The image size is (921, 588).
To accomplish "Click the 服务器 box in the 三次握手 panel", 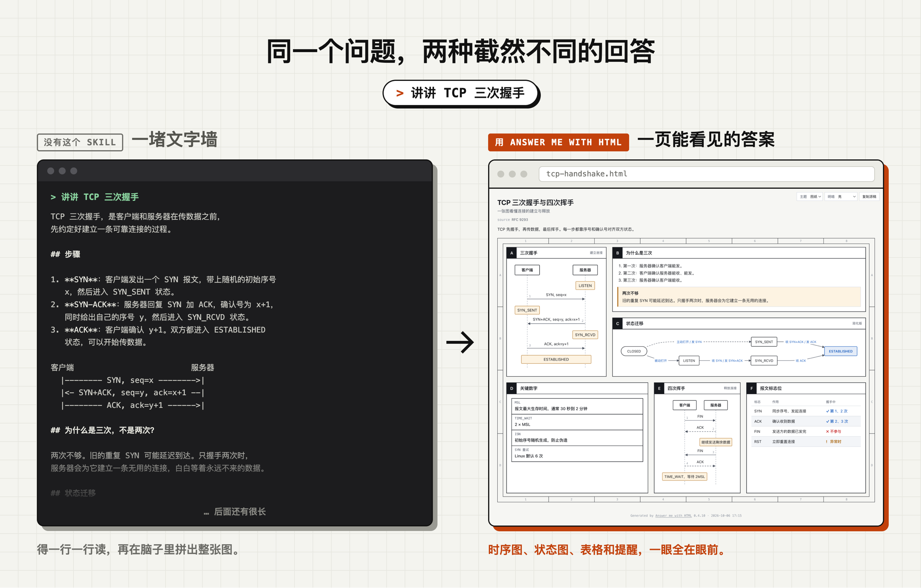I will (585, 270).
